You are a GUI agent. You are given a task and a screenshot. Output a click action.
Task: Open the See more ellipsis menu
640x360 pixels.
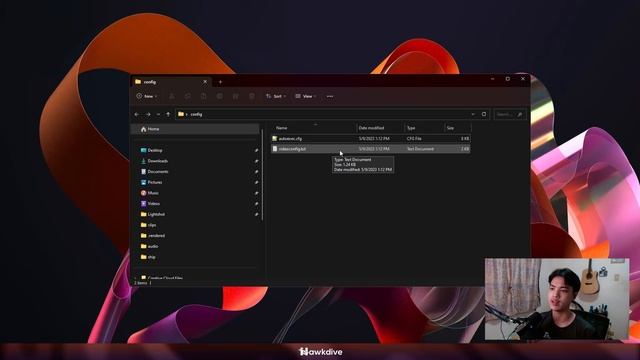(x=330, y=96)
